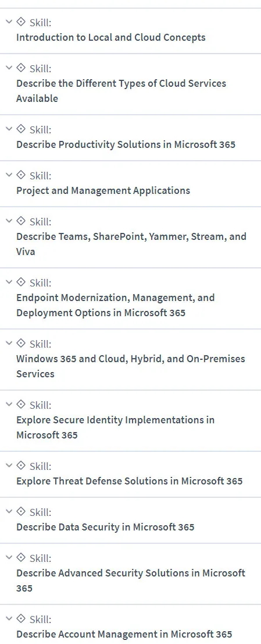Expand chevron for Describe Advanced Security Solutions
Viewport: 261px width, 644px height.
coord(9,557)
